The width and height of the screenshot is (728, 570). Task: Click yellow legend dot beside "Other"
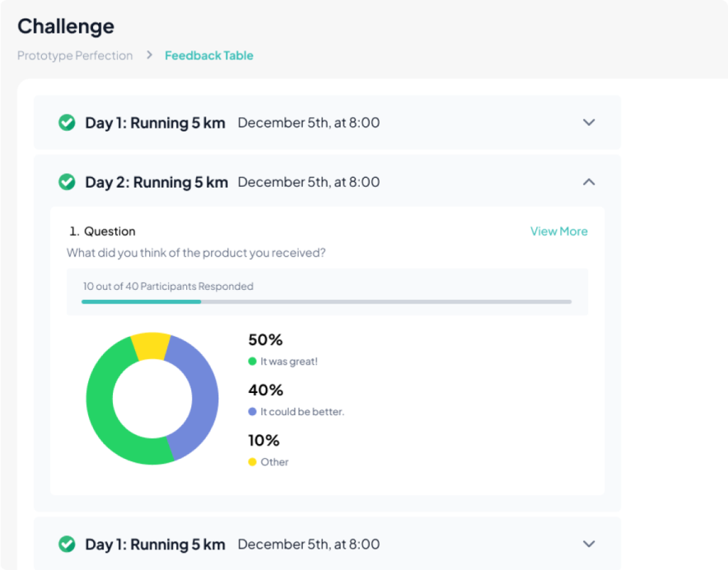(252, 462)
